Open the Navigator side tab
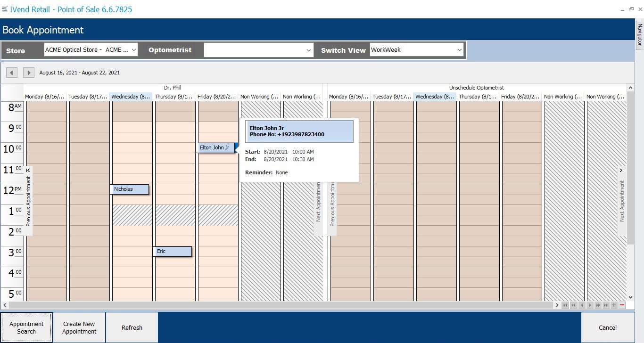 click(640, 35)
